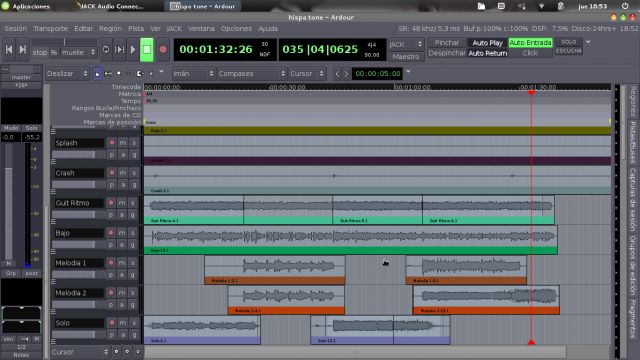The image size is (640, 360).
Task: Adjust the master channel gain fader
Action: (x=9, y=202)
